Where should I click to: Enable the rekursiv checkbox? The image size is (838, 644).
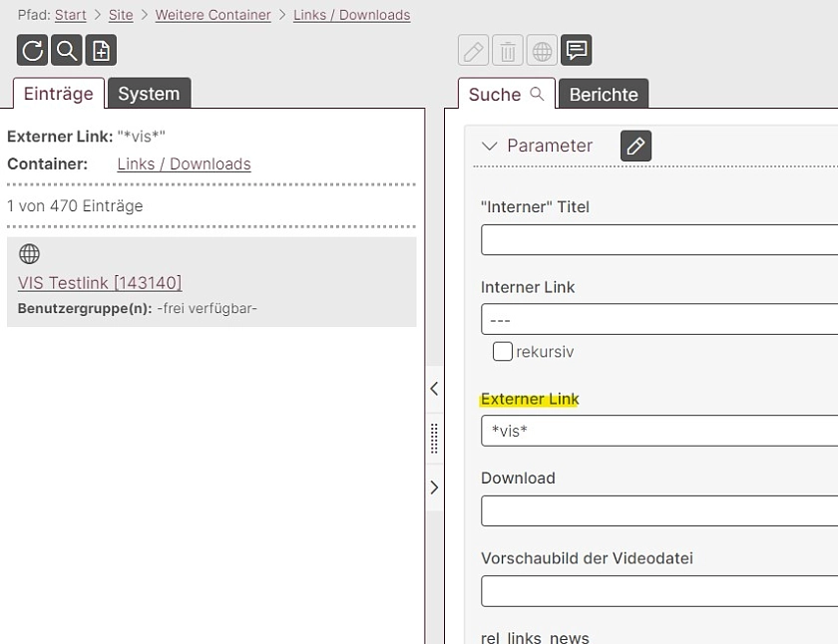[x=503, y=351]
